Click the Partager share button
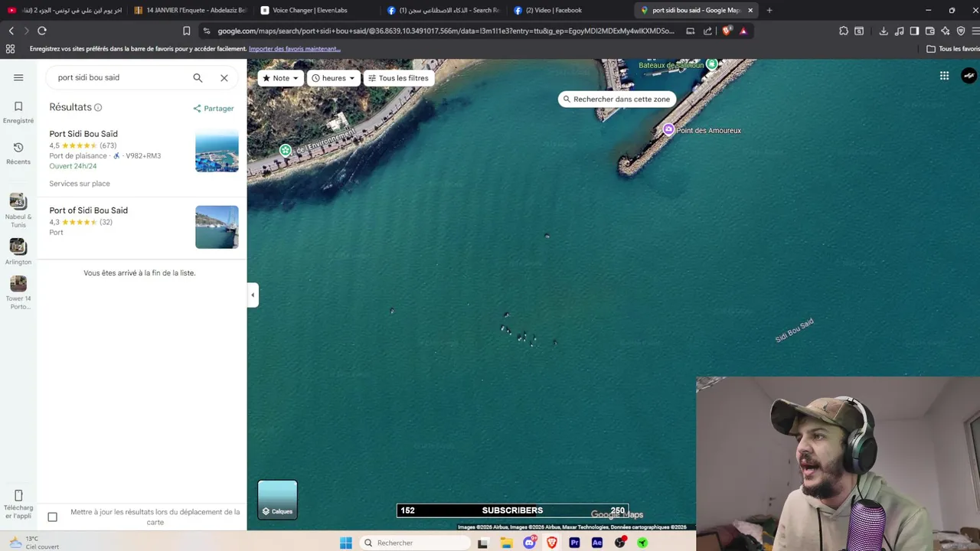 coord(214,109)
